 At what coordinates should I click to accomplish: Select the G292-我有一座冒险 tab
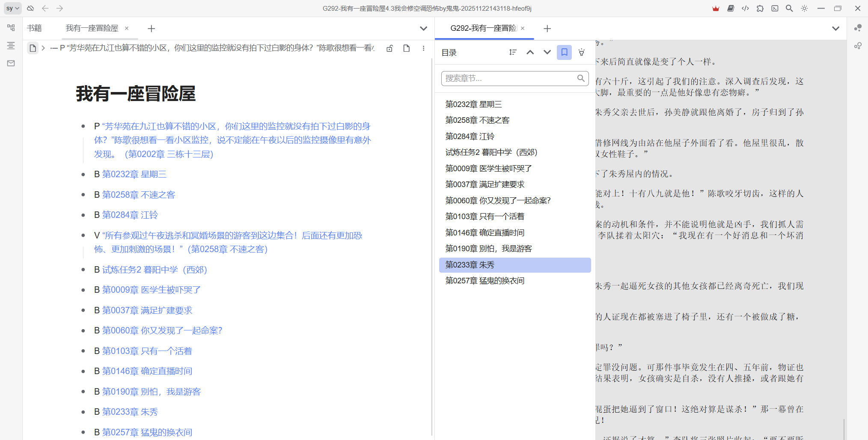click(483, 28)
